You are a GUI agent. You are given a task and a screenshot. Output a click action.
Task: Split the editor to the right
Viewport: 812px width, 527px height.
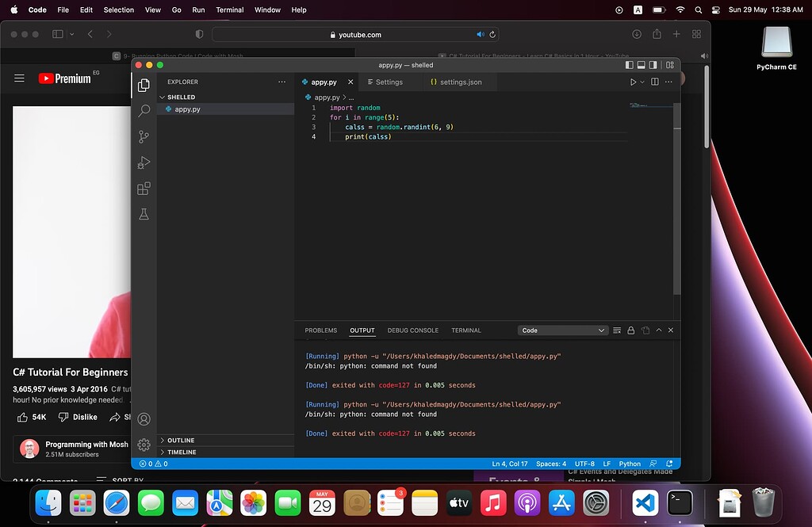tap(655, 82)
